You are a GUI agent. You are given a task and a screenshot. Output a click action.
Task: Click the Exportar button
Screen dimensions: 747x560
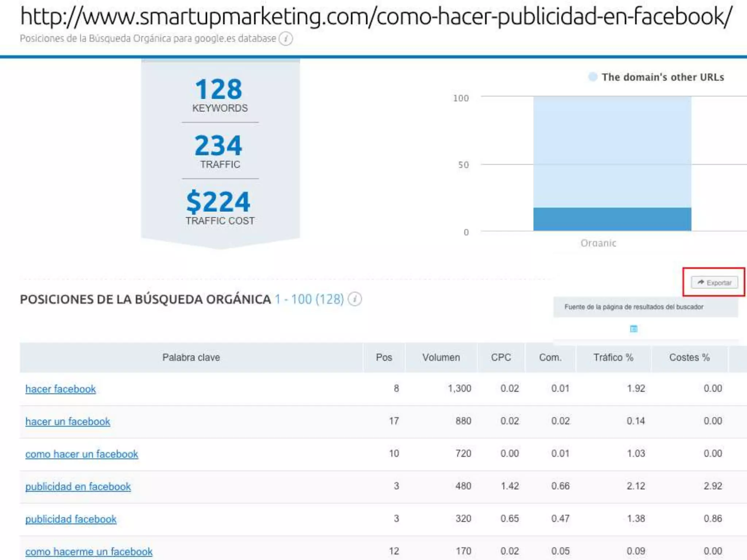click(x=714, y=283)
